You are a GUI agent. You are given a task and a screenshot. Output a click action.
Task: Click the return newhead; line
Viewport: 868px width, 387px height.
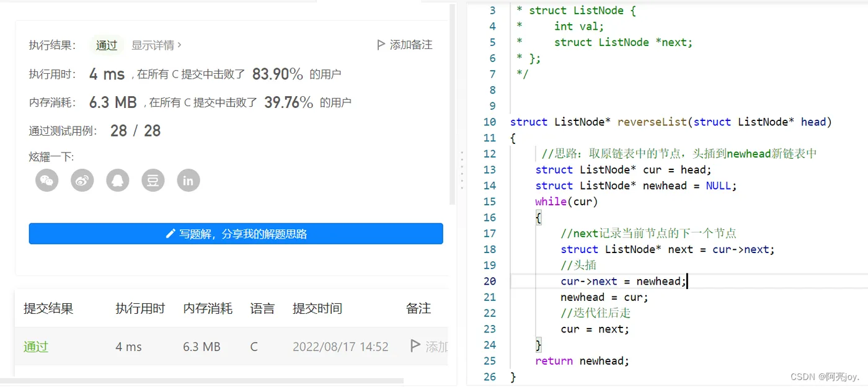582,361
